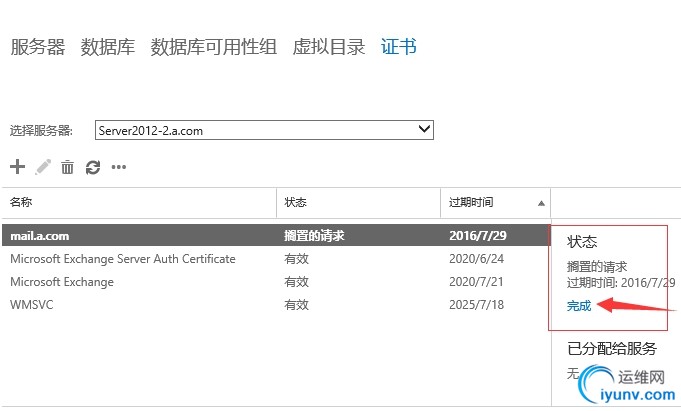This screenshot has height=411, width=681.
Task: Add a new certificate with plus icon
Action: (17, 166)
